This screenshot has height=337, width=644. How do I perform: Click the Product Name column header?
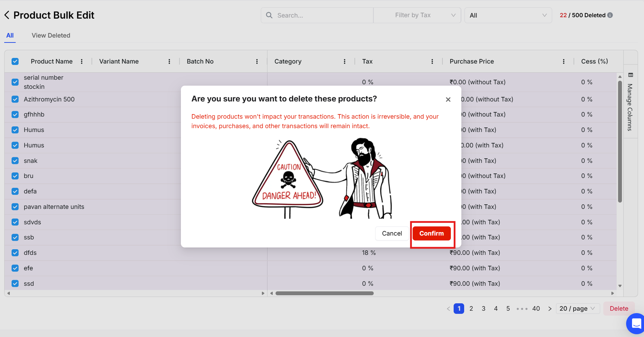pos(52,61)
